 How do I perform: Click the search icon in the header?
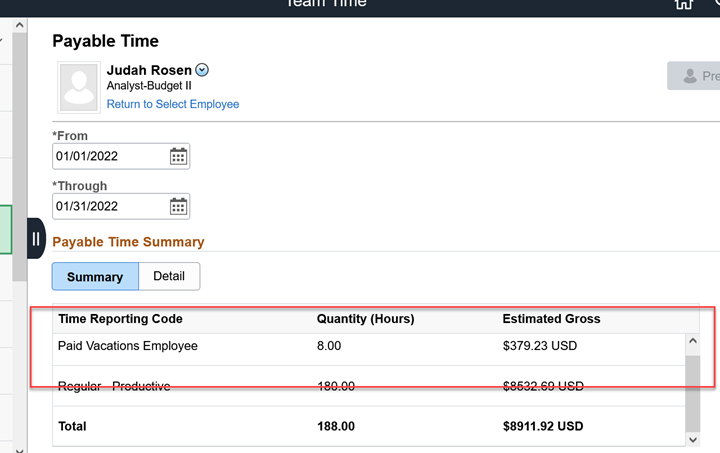point(715,4)
